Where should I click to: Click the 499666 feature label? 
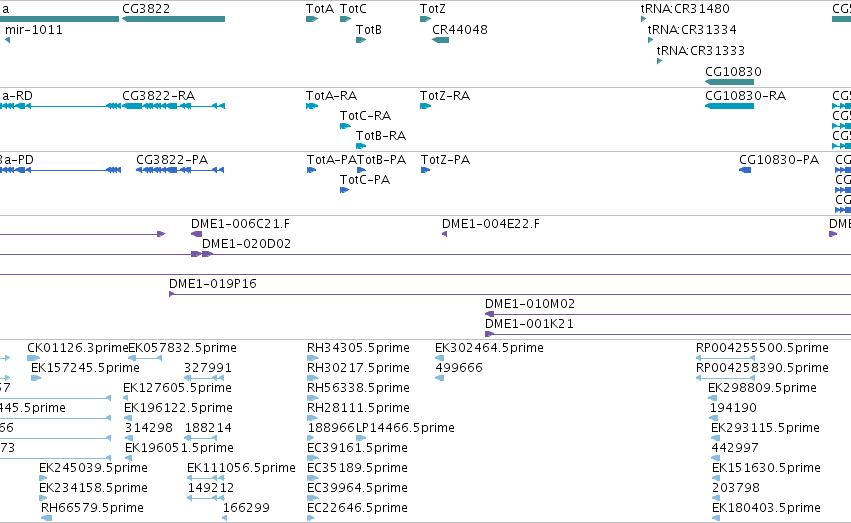(459, 368)
